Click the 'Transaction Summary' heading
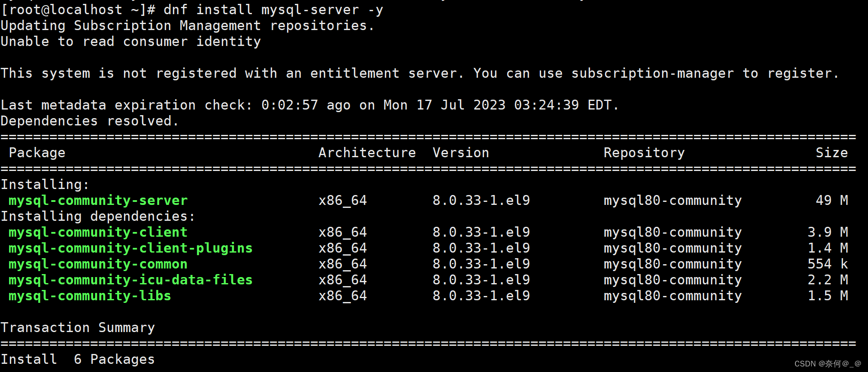868x372 pixels. coord(78,328)
